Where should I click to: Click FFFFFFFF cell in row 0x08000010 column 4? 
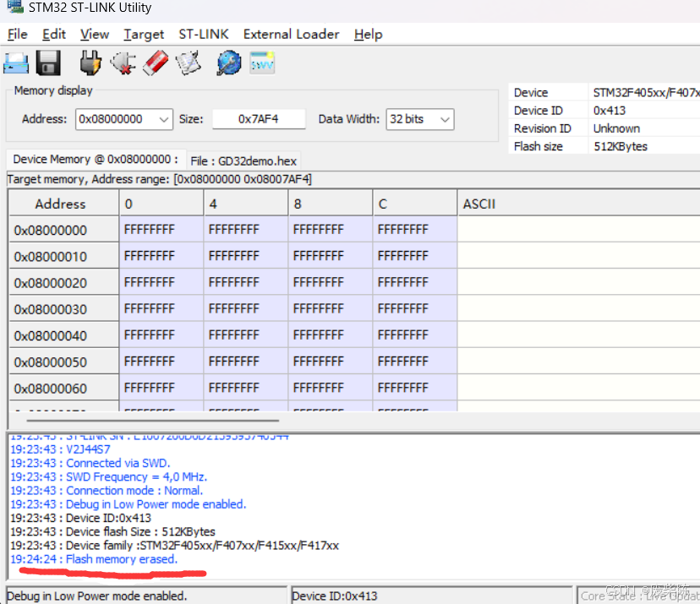tap(246, 256)
